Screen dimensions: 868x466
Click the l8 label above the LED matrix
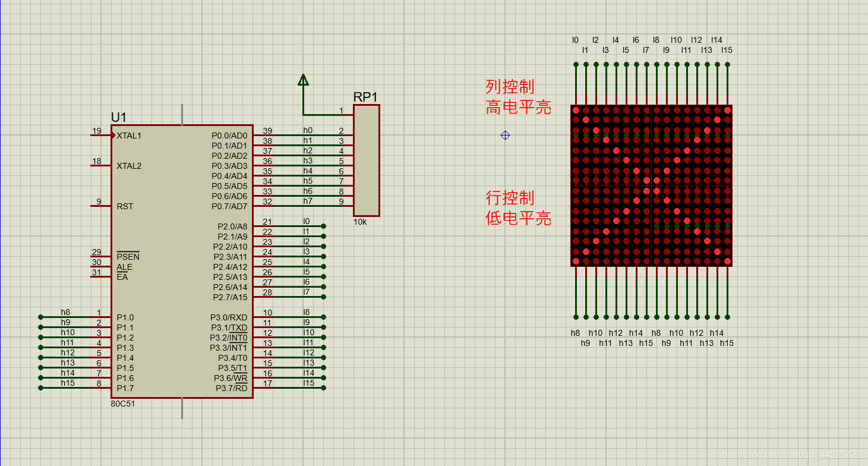656,40
